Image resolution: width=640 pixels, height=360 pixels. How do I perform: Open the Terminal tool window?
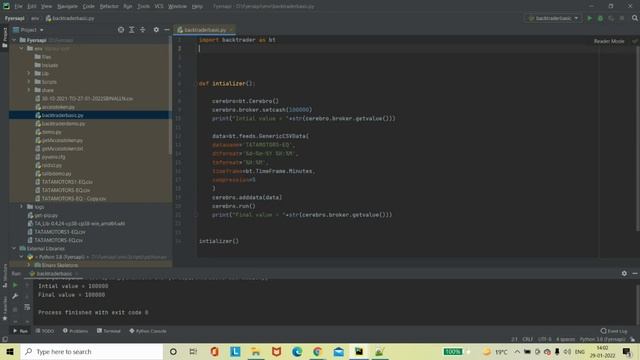pyautogui.click(x=109, y=331)
